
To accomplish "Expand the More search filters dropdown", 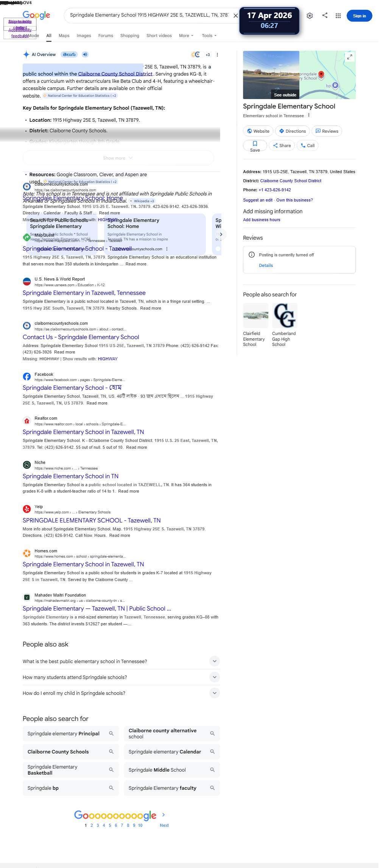I will click(186, 36).
